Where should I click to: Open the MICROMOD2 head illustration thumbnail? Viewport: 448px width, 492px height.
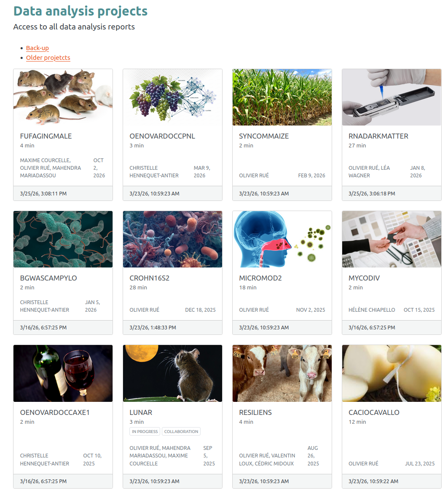(282, 239)
